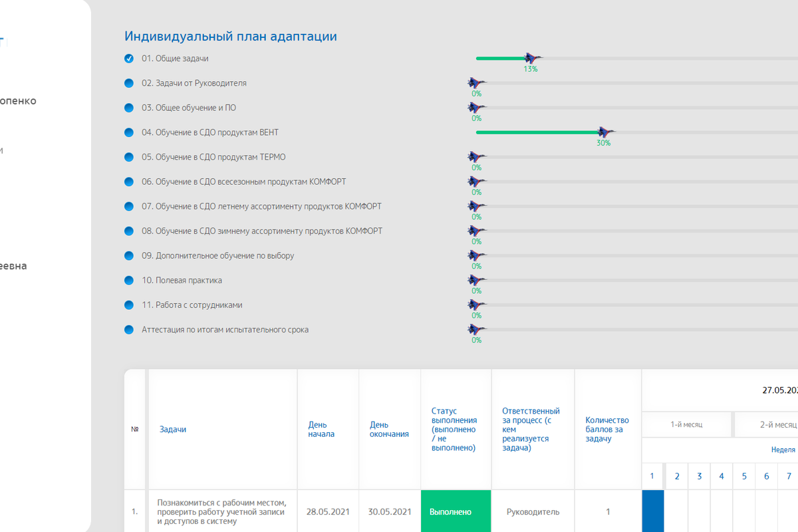
Task: Click the green Выполнено status cell
Action: 456,511
